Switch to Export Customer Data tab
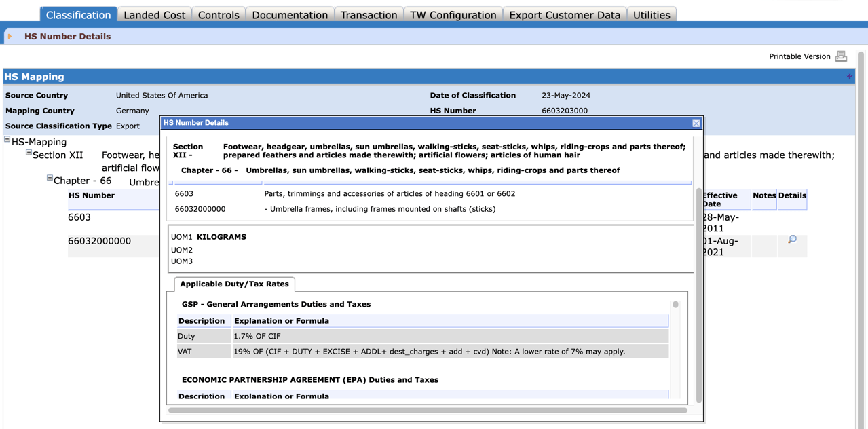Image resolution: width=868 pixels, height=429 pixels. pyautogui.click(x=565, y=15)
